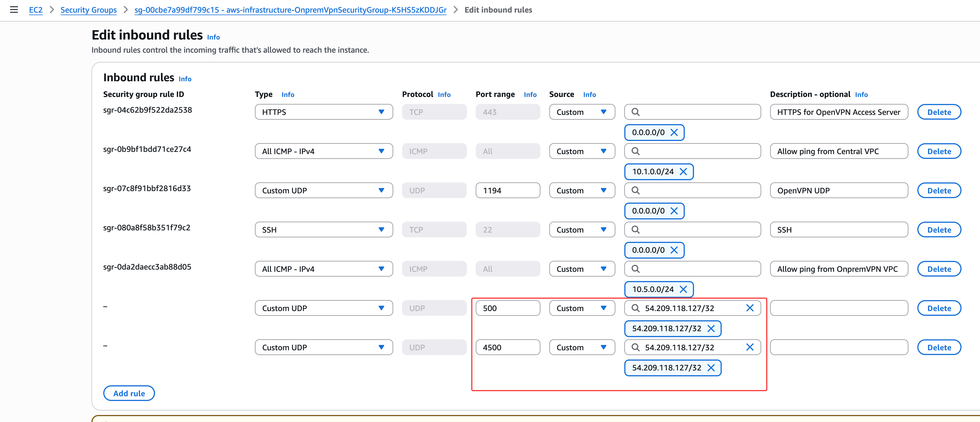Clear source search text in port 4500 rule
Viewport: 980px width, 422px height.
(749, 347)
